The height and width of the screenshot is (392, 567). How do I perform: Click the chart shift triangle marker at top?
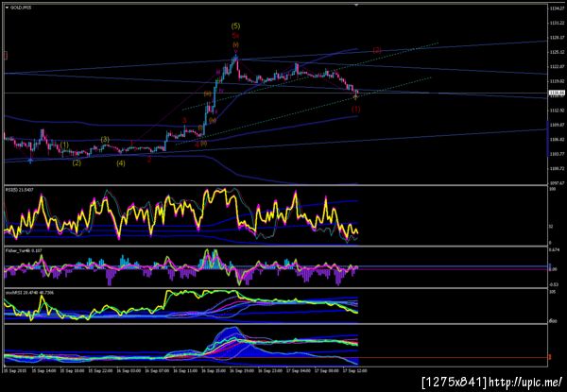(x=356, y=5)
